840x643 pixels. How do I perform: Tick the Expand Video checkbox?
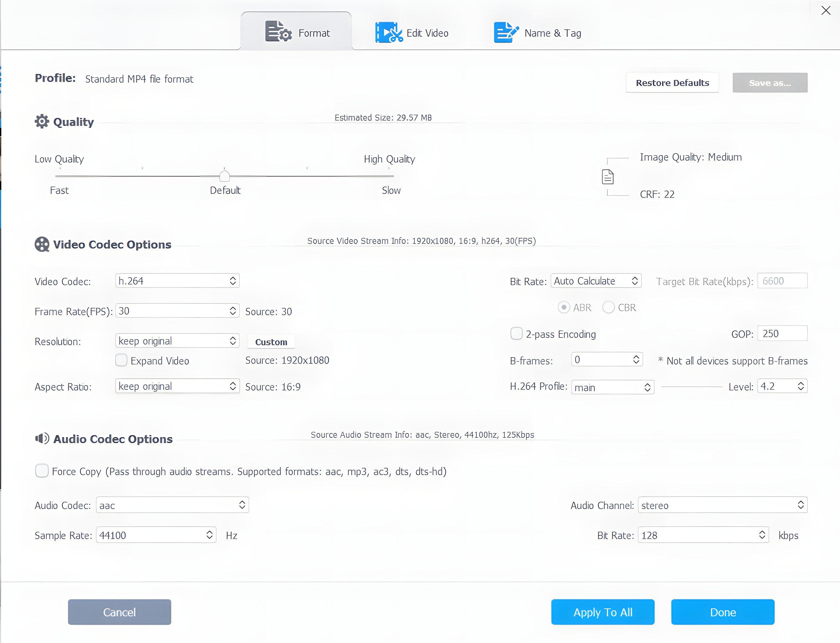coord(121,360)
